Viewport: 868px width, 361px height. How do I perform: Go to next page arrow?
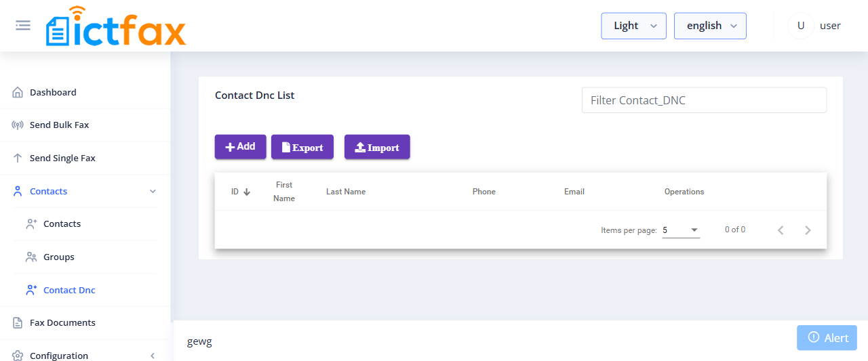[808, 230]
